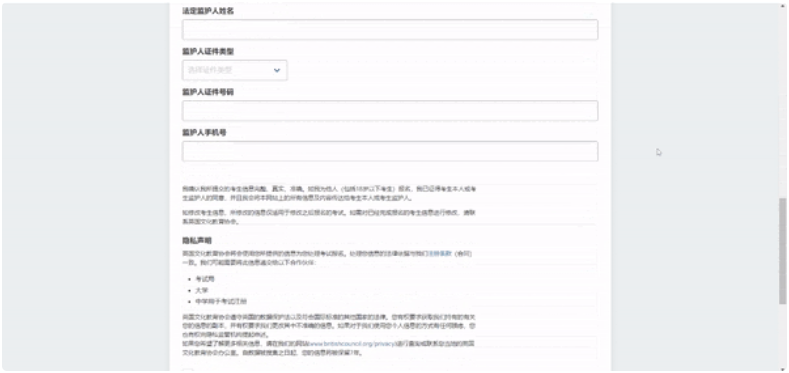
Task: Focus the 监护人证件号码 input field
Action: click(x=390, y=111)
